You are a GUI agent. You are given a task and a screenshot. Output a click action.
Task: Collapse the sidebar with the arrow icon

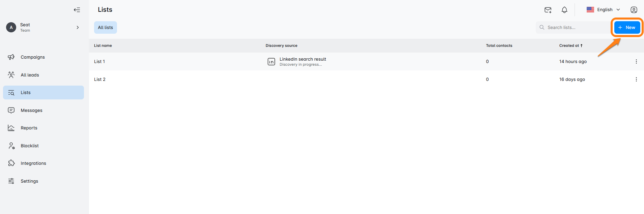[77, 10]
